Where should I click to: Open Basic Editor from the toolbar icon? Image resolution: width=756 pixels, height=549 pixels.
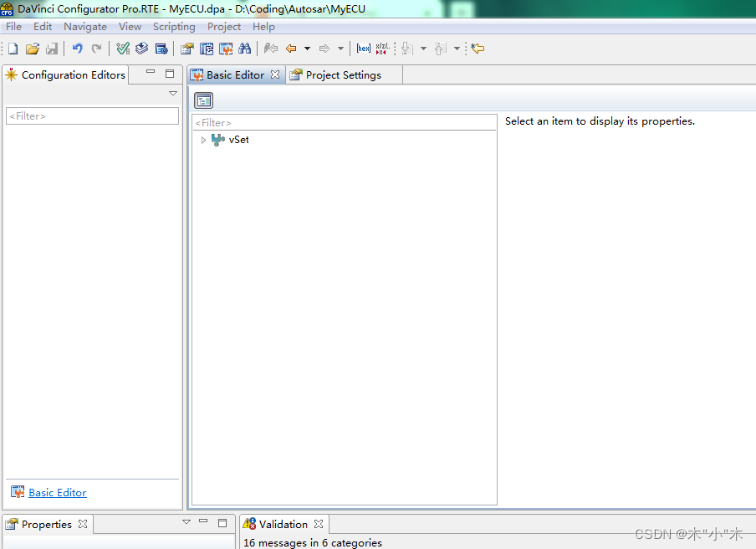coord(226,49)
